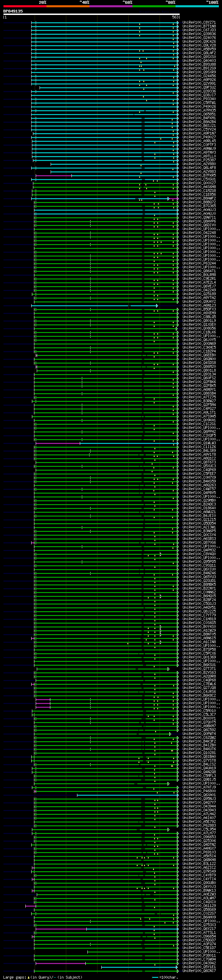Image resolution: width=222 pixels, height=980 pixels.
Task: Select label UniRef100_O24456
Action: (199, 76)
